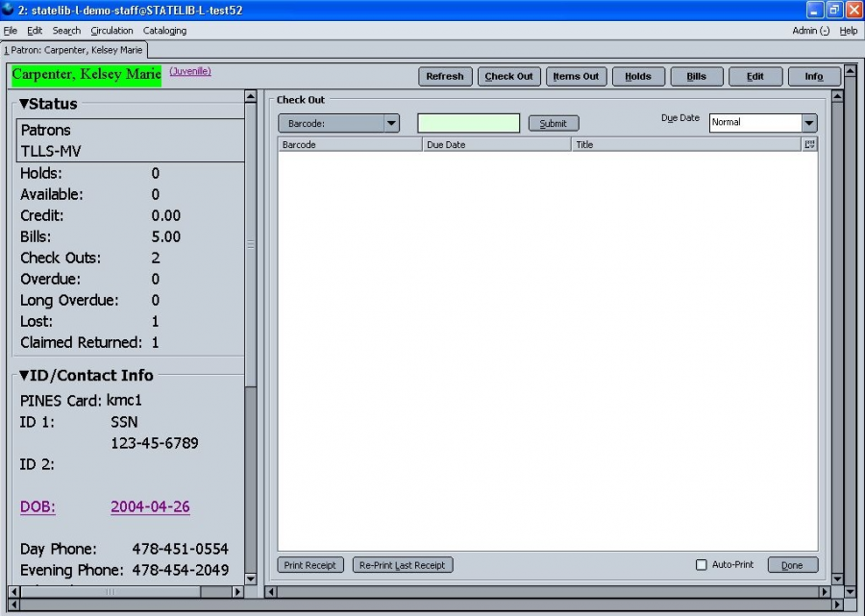Open the Cataloging menu

pyautogui.click(x=164, y=31)
